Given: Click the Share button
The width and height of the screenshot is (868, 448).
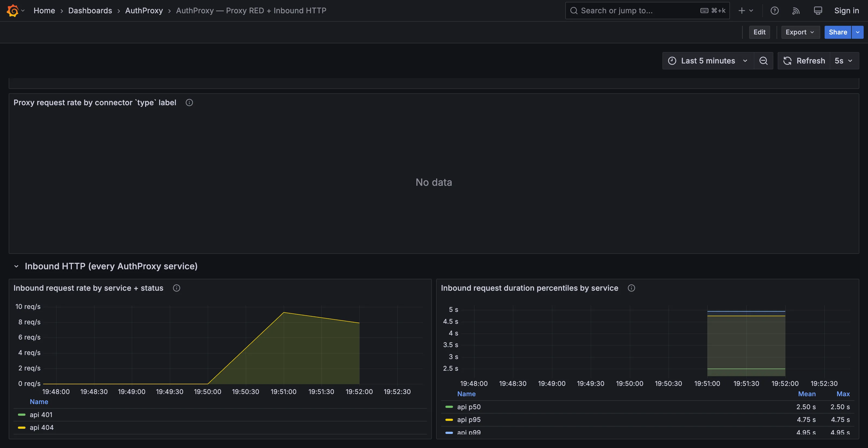Looking at the screenshot, I should click(x=838, y=32).
